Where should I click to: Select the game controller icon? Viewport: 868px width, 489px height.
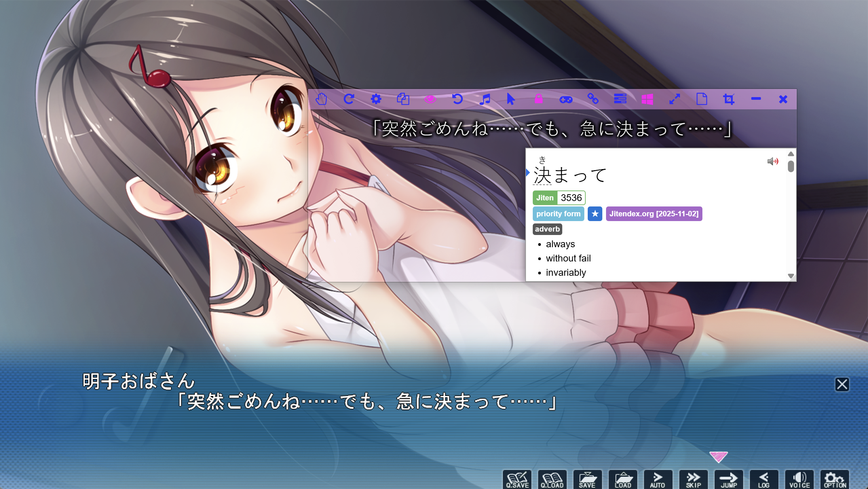click(566, 99)
